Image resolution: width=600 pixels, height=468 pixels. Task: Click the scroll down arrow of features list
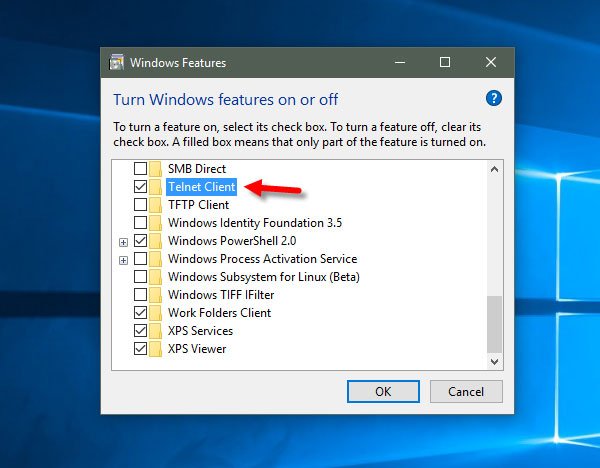click(494, 361)
